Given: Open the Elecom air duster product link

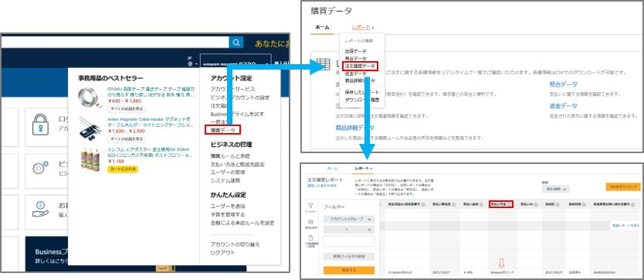Looking at the screenshot, I should coord(150,152).
